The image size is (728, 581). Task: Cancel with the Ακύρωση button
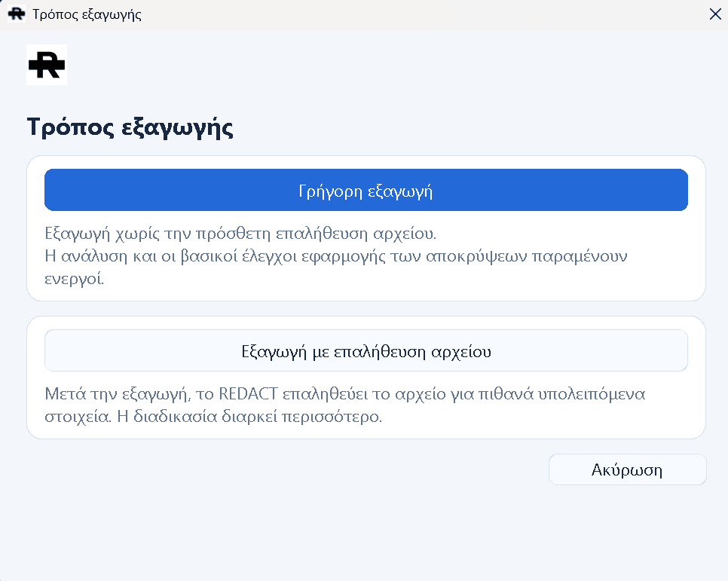coord(627,469)
